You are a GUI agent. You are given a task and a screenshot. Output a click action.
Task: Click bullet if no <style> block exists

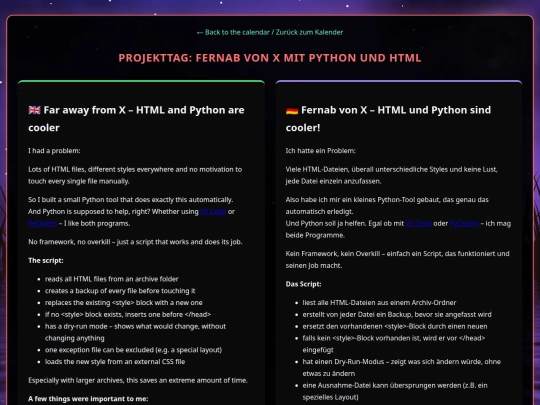128,314
